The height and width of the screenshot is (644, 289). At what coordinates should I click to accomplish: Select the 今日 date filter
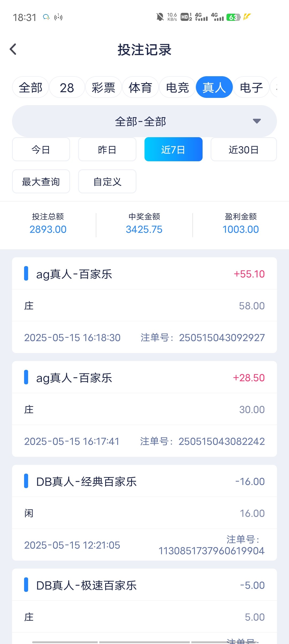tap(41, 149)
